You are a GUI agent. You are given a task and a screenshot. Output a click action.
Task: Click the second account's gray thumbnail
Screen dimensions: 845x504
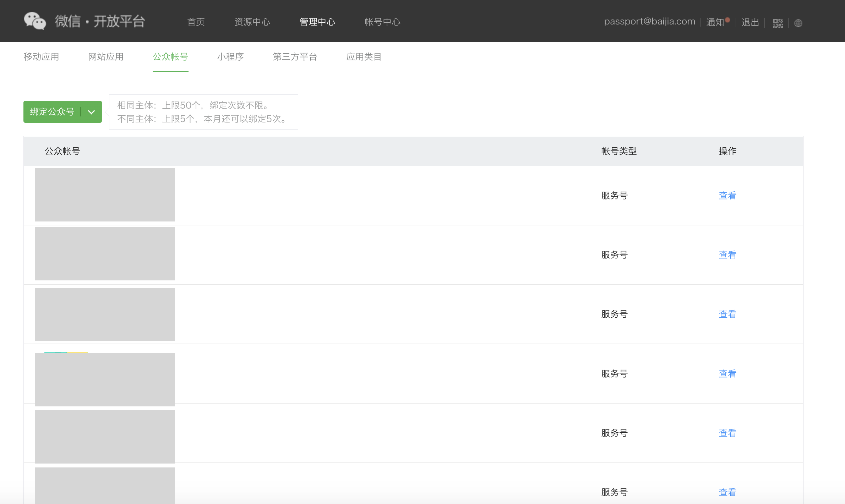[x=105, y=254]
